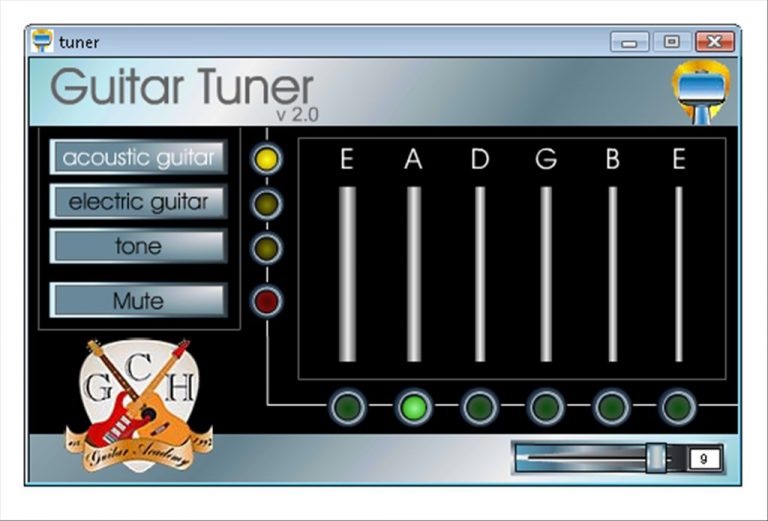The width and height of the screenshot is (768, 521).
Task: Toggle the green light under D string
Action: coord(480,406)
